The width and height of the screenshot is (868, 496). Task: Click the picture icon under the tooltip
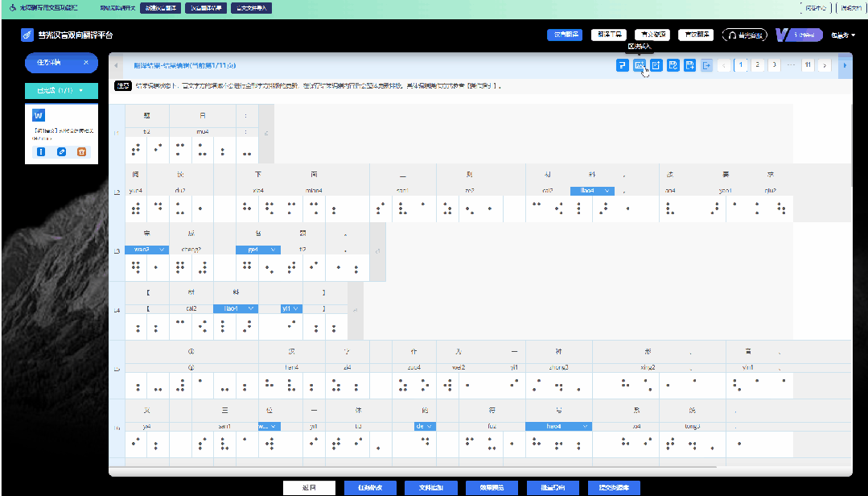coord(640,65)
